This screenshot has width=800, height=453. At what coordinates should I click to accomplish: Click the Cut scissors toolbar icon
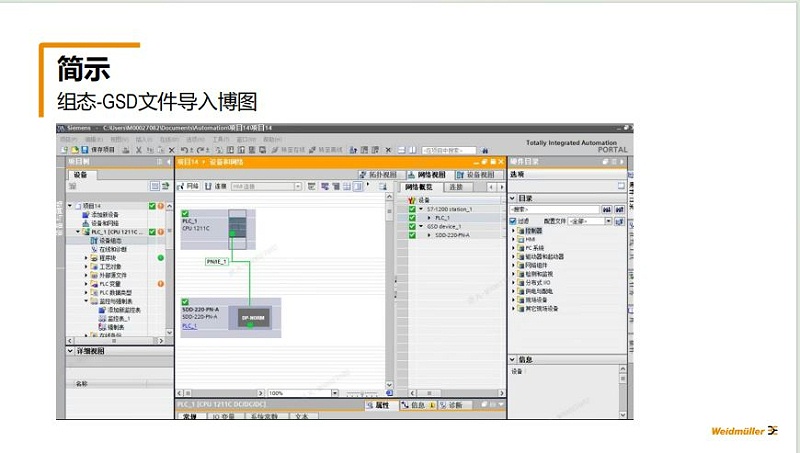[138, 150]
